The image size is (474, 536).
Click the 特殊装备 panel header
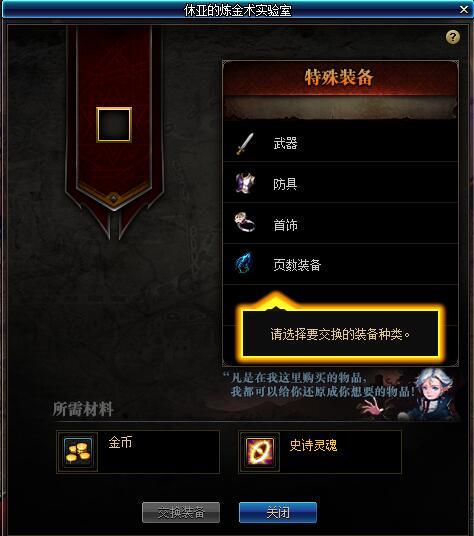click(x=339, y=77)
